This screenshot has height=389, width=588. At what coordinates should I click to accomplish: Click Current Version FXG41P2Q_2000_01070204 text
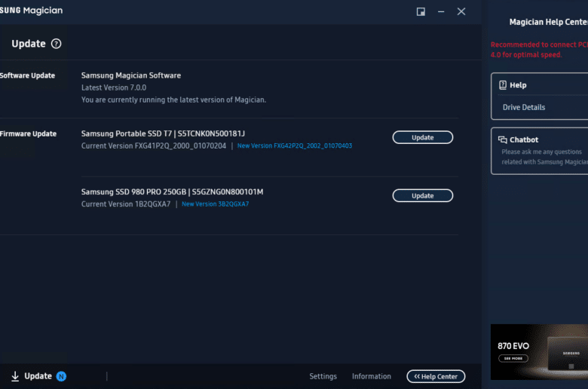(x=153, y=145)
